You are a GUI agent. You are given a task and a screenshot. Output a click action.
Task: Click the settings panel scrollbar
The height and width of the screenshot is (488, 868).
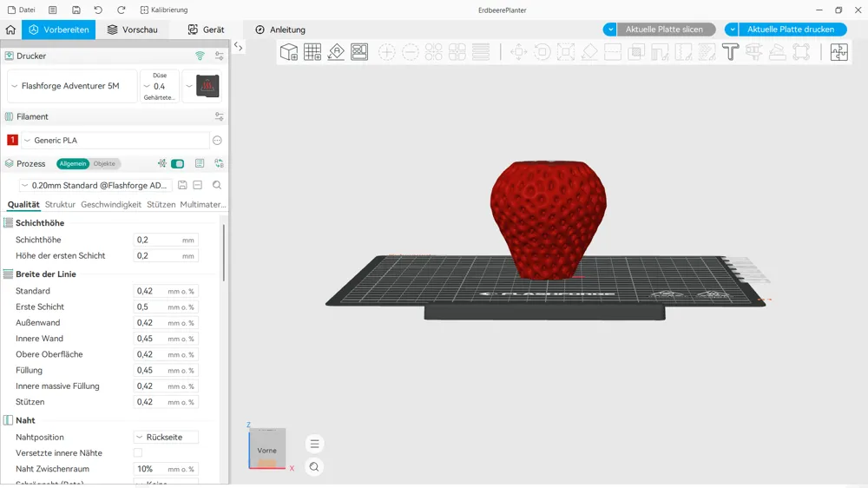click(224, 253)
